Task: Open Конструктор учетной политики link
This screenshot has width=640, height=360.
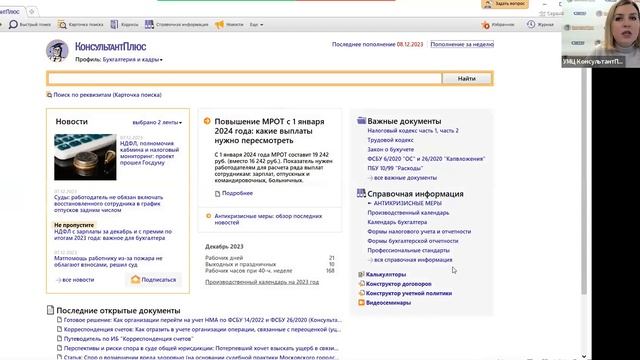Action: click(x=409, y=293)
